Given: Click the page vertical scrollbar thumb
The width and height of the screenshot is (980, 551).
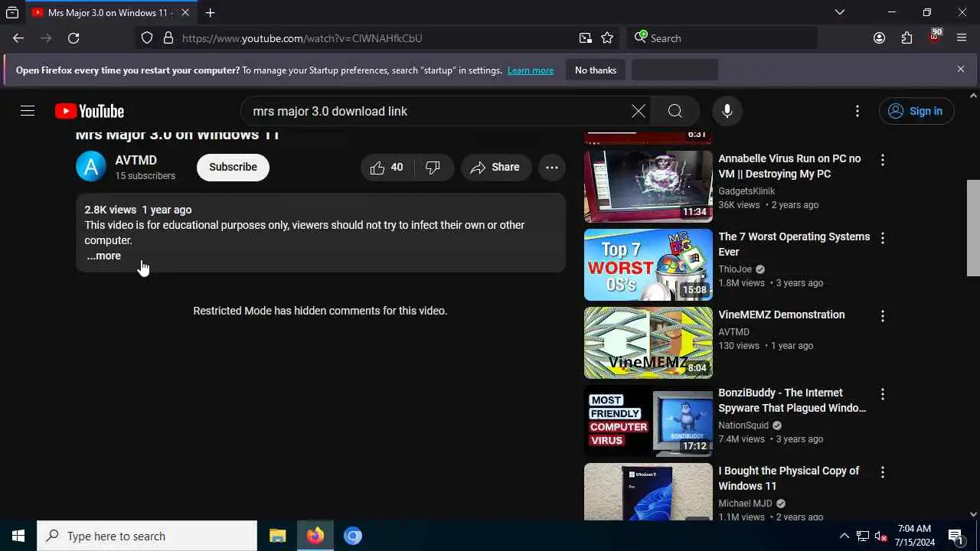Looking at the screenshot, I should coord(973,228).
